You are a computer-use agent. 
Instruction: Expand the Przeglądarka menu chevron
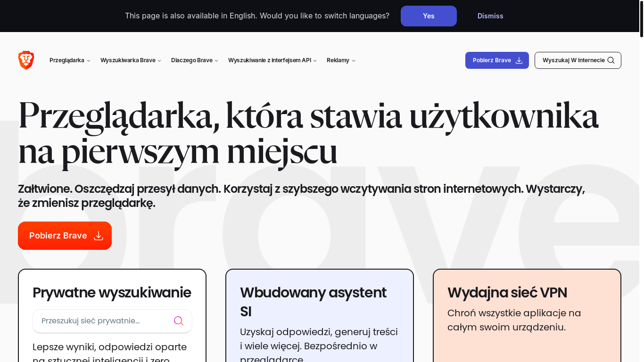89,61
